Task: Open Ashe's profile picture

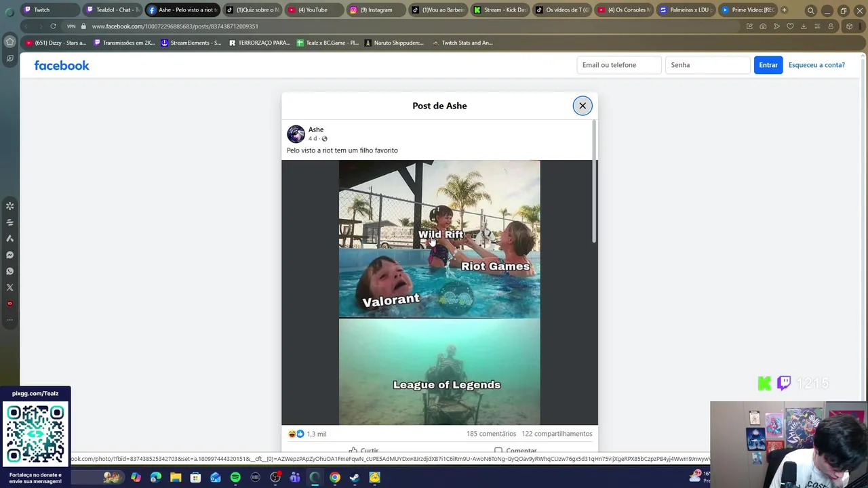Action: click(296, 134)
